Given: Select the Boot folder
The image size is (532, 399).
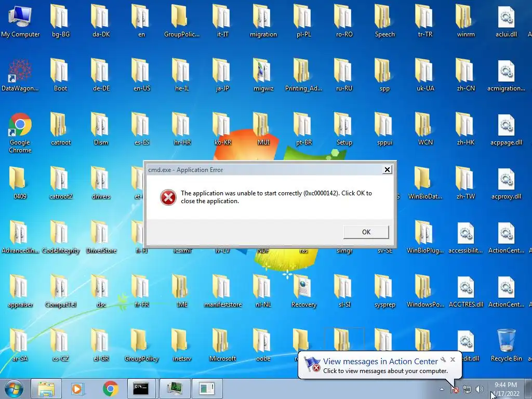Looking at the screenshot, I should coord(60,75).
